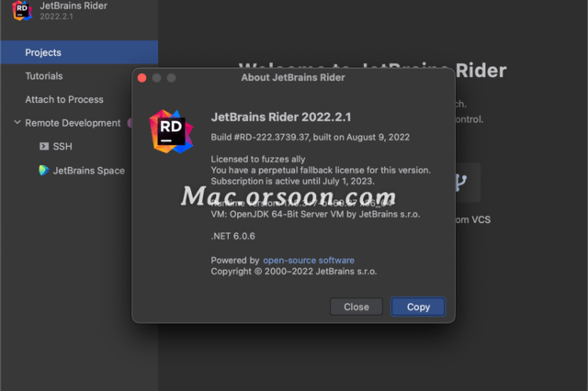
Task: Open JetBrains Space connection
Action: point(88,171)
